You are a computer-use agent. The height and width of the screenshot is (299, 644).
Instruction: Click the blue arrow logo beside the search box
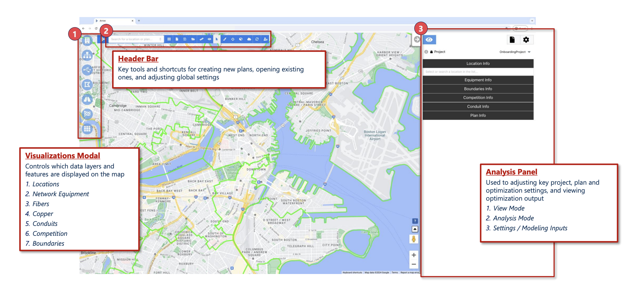pos(103,39)
